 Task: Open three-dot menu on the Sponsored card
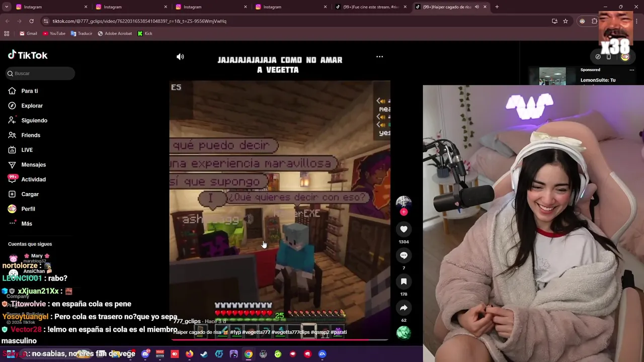point(632,70)
